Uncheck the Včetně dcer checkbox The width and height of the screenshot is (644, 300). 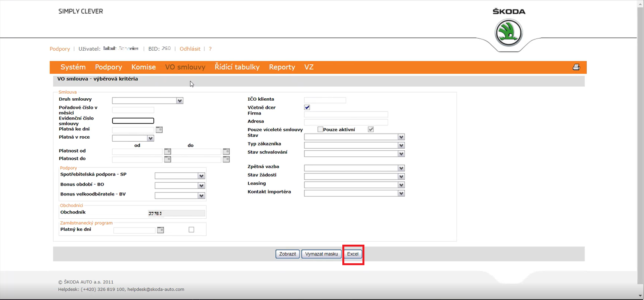click(307, 107)
